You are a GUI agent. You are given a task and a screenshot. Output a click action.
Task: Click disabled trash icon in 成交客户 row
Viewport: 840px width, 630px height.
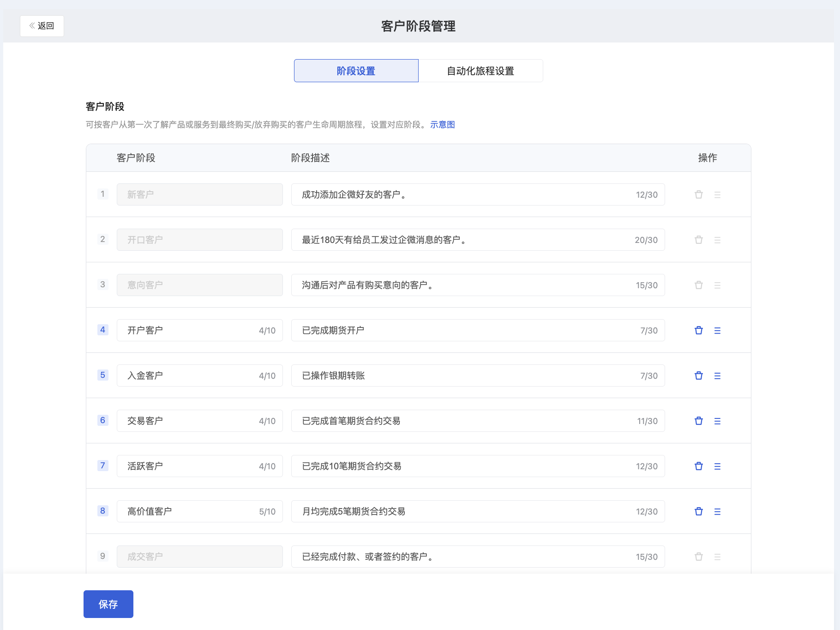pyautogui.click(x=699, y=557)
